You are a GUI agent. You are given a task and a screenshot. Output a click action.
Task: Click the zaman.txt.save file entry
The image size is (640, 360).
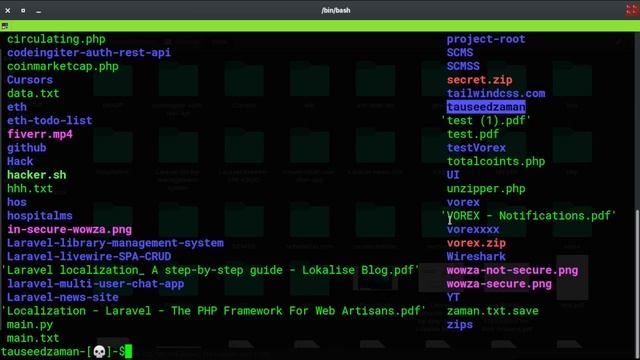(493, 311)
